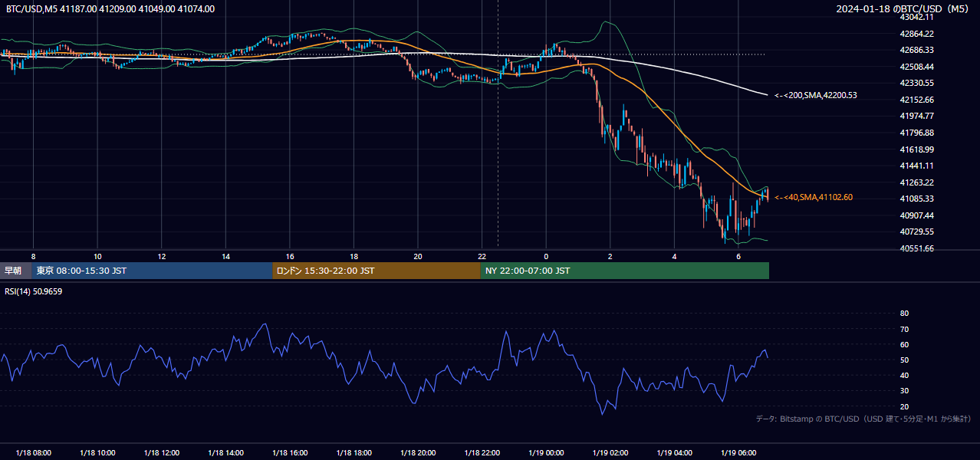The width and height of the screenshot is (980, 460).
Task: Click RSI scale value 50
Action: pos(904,360)
